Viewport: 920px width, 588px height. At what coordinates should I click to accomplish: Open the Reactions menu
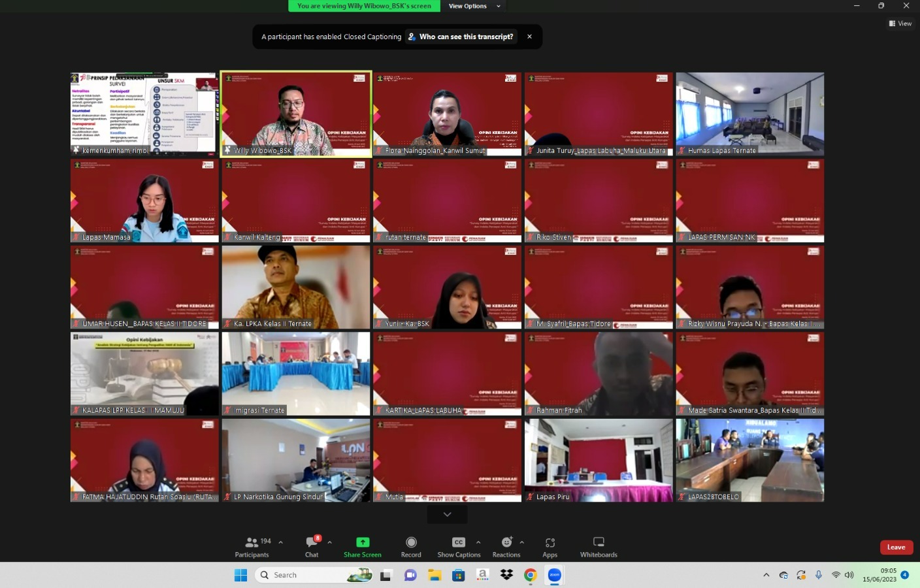(506, 547)
